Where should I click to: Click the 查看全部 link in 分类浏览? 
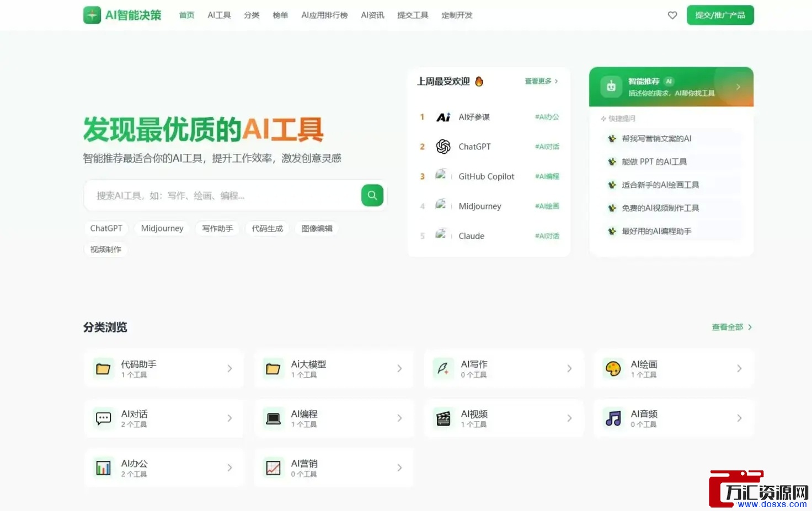click(x=732, y=327)
